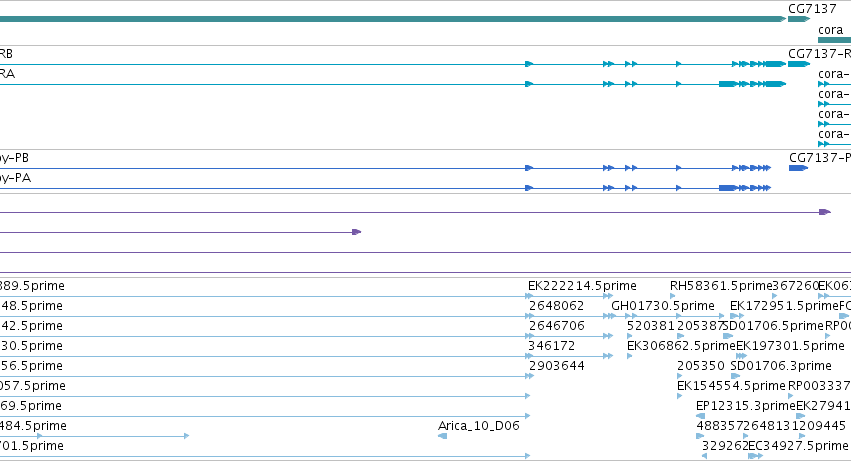The image size is (851, 461).
Task: Select the EK172951.5prime label
Action: (784, 306)
